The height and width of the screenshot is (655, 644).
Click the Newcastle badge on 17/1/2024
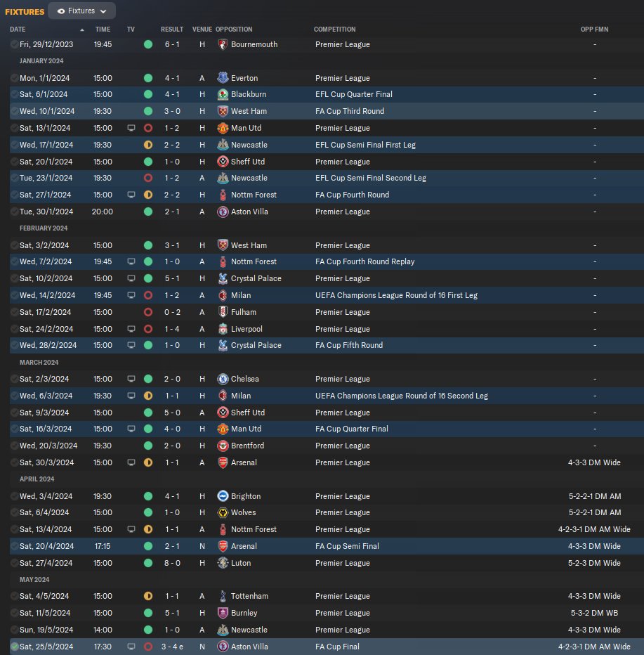click(x=223, y=145)
